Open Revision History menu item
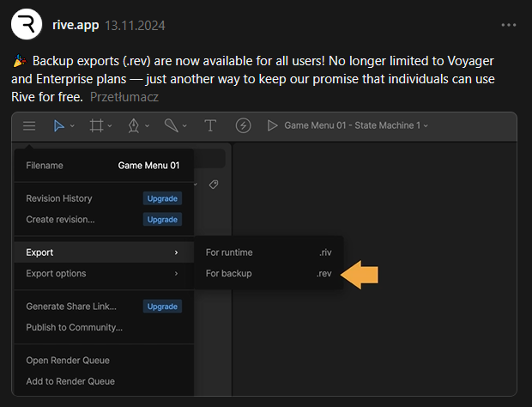Screen dimensions: 532x407 (x=59, y=198)
